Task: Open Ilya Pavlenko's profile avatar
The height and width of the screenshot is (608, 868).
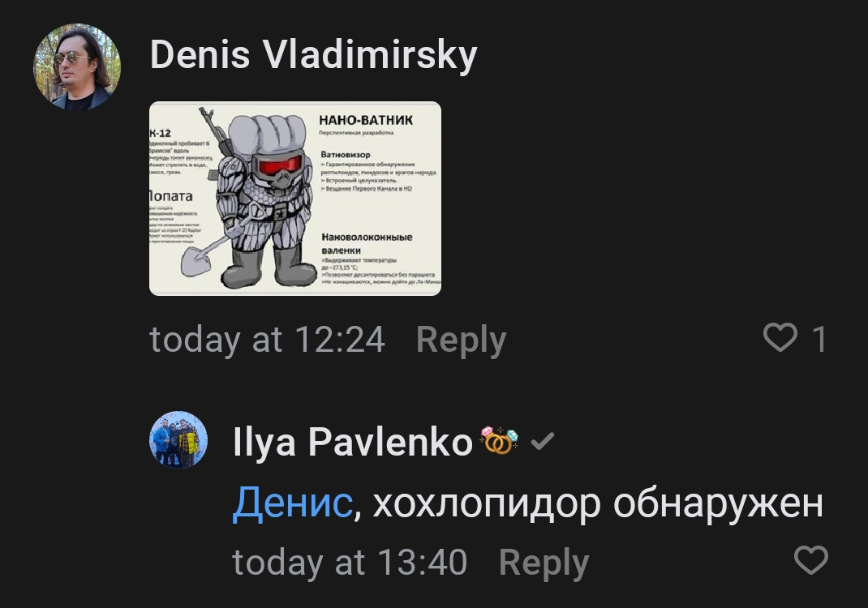Action: [x=178, y=440]
